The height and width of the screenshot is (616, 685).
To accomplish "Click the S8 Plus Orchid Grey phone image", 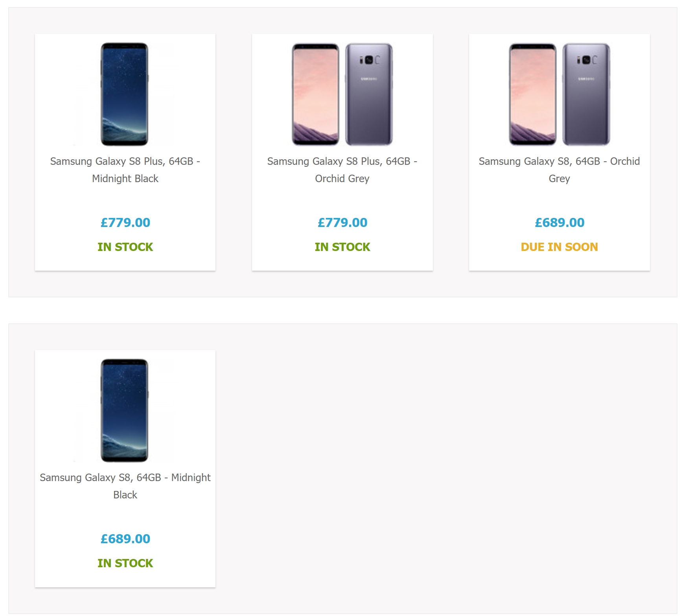I will (x=342, y=94).
